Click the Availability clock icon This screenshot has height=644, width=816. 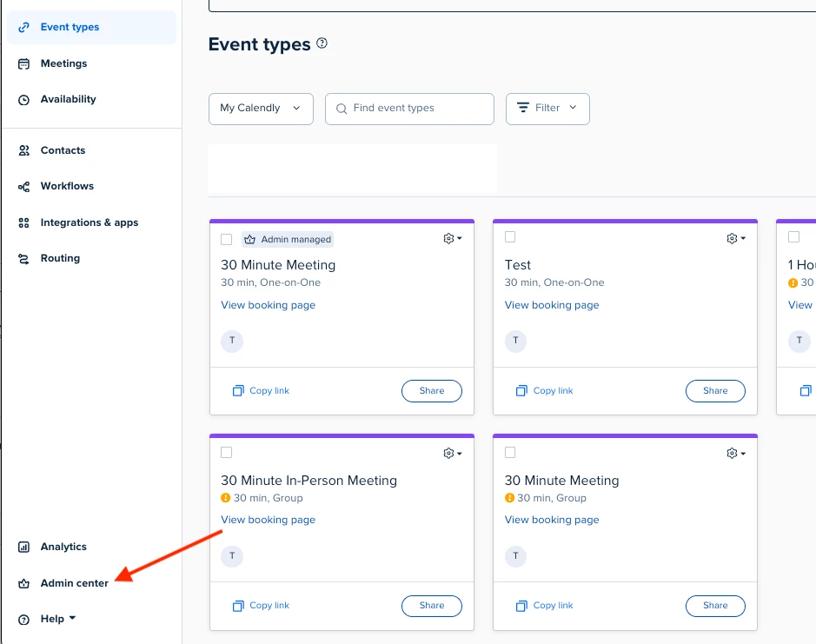tap(24, 99)
